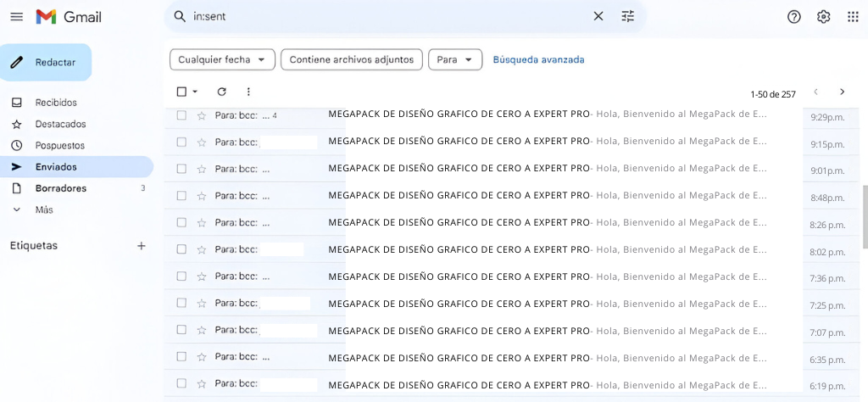Screen dimensions: 868x402
Task: Expand the Más section in sidebar
Action: pos(44,209)
